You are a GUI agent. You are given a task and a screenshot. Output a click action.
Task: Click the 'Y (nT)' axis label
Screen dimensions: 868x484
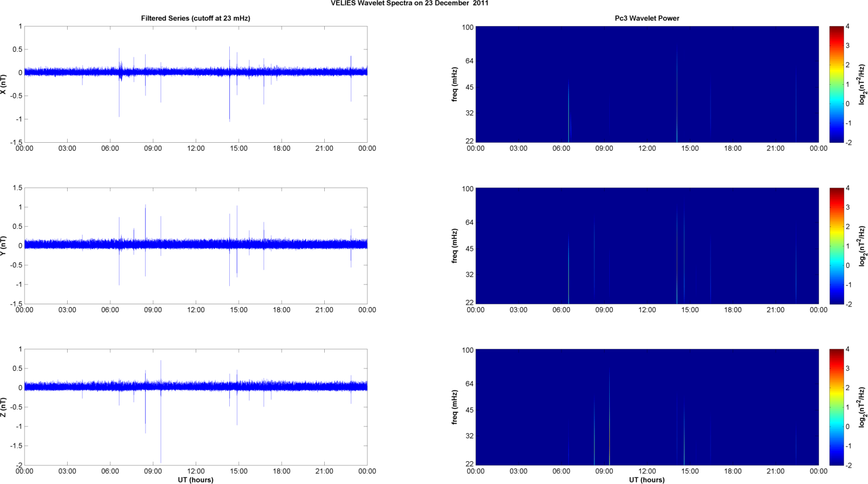tap(4, 246)
